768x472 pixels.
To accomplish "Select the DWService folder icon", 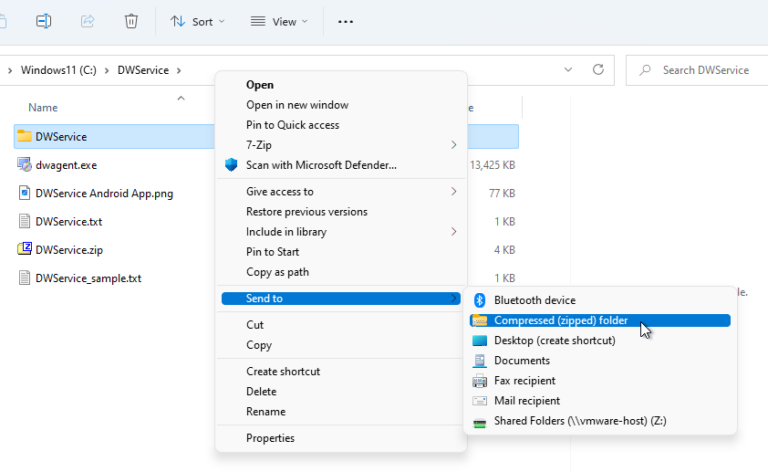I will click(24, 136).
